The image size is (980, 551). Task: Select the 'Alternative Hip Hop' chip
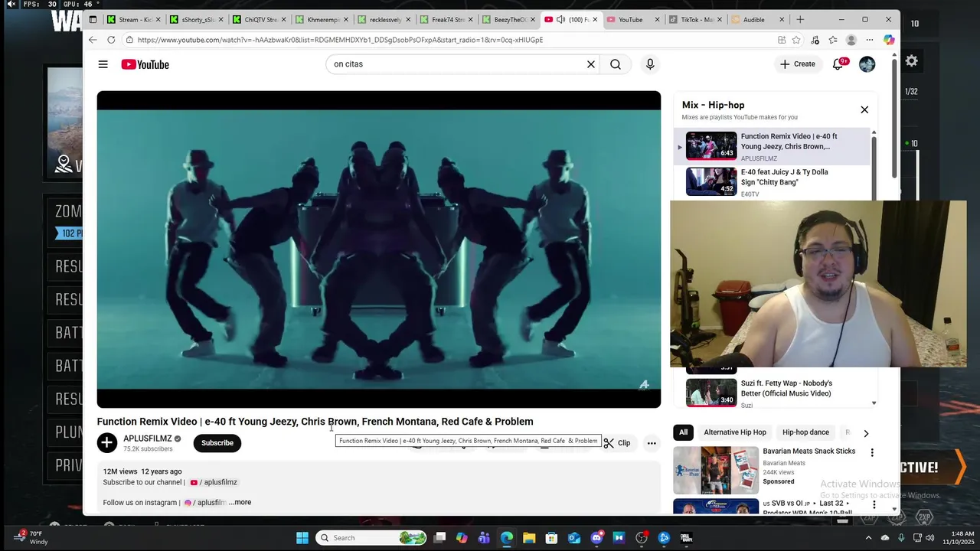[735, 432]
